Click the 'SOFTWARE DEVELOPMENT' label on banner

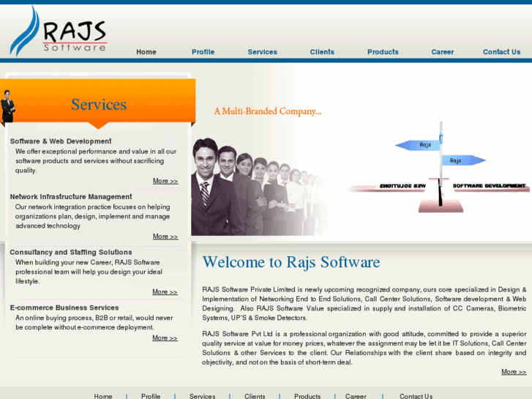click(x=489, y=186)
